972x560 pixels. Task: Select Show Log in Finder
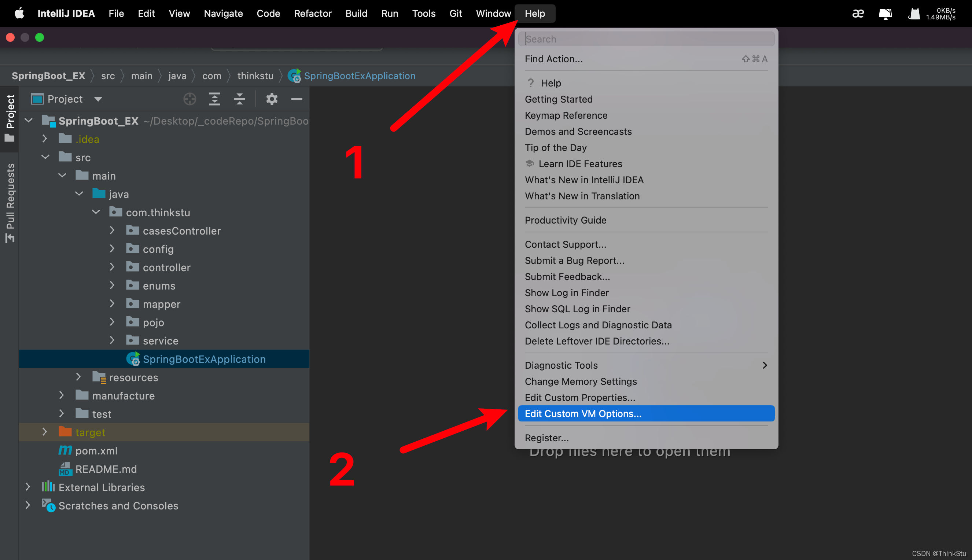coord(646,293)
